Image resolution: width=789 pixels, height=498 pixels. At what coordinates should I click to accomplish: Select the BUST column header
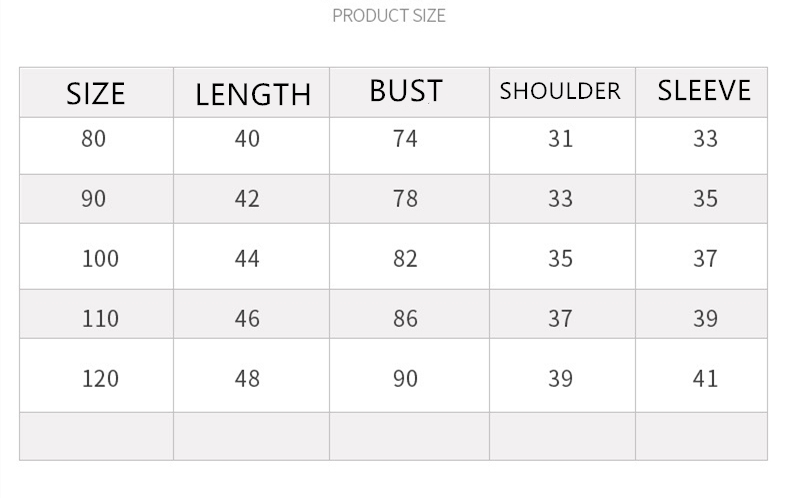[x=405, y=91]
